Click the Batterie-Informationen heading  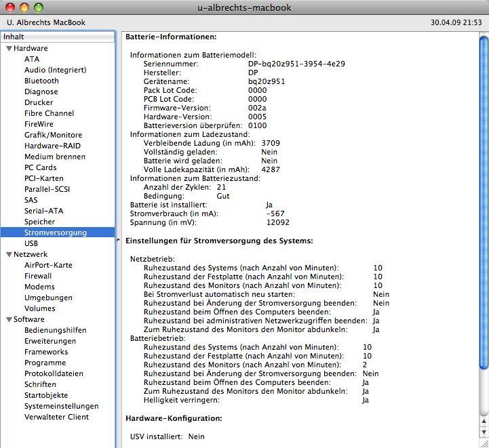pyautogui.click(x=171, y=37)
